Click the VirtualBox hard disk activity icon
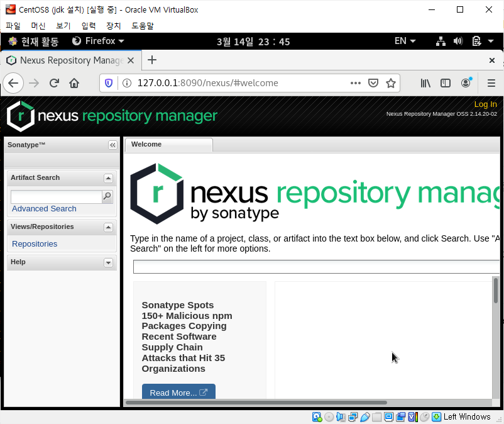Image resolution: width=504 pixels, height=424 pixels. tap(317, 417)
